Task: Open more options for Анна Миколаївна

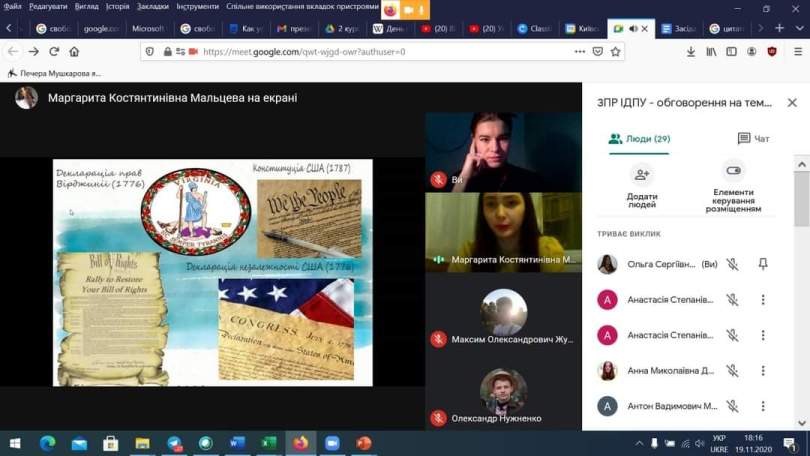Action: click(x=763, y=370)
